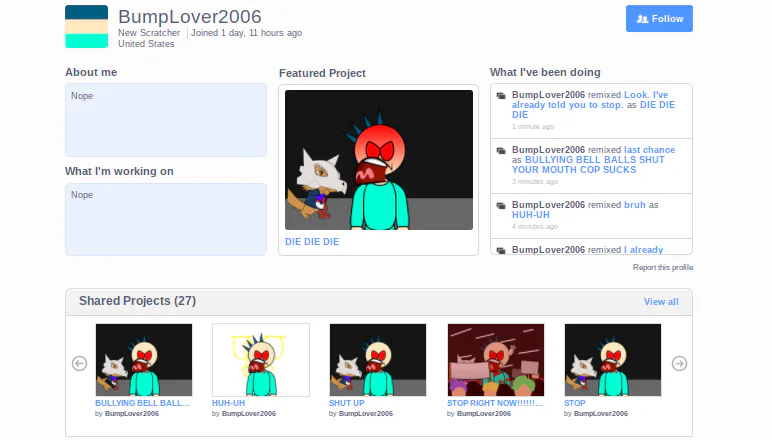Click 'Joined 1 day, 11 hours ago' text
Viewport: 772px width, 440px height.
click(246, 33)
